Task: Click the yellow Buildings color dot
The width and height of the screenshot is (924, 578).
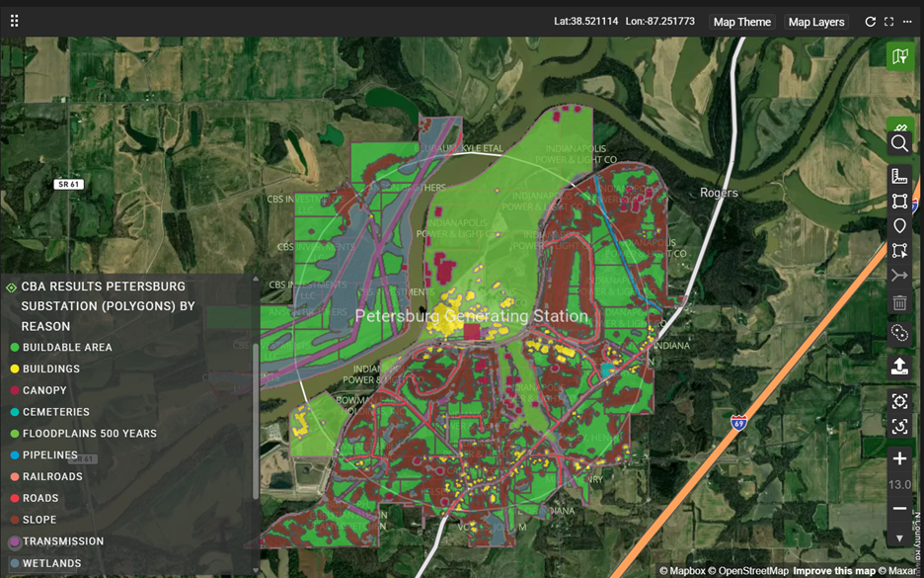Action: point(15,370)
